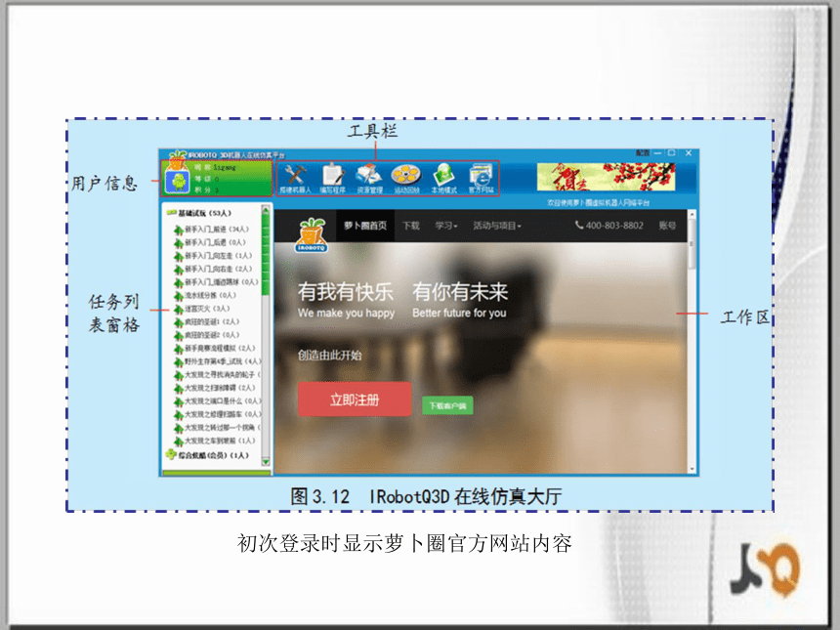Click work area scrollbar up arrow
Viewport: 840px width, 630px height.
click(692, 215)
